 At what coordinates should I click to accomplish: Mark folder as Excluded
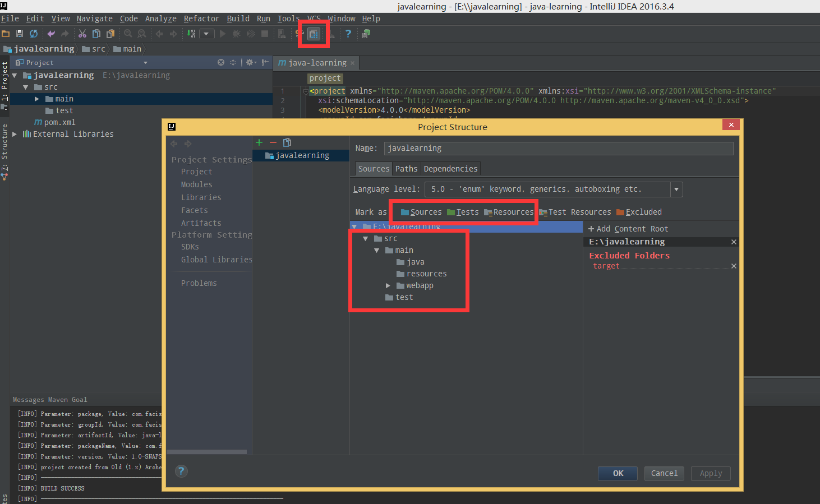click(639, 212)
